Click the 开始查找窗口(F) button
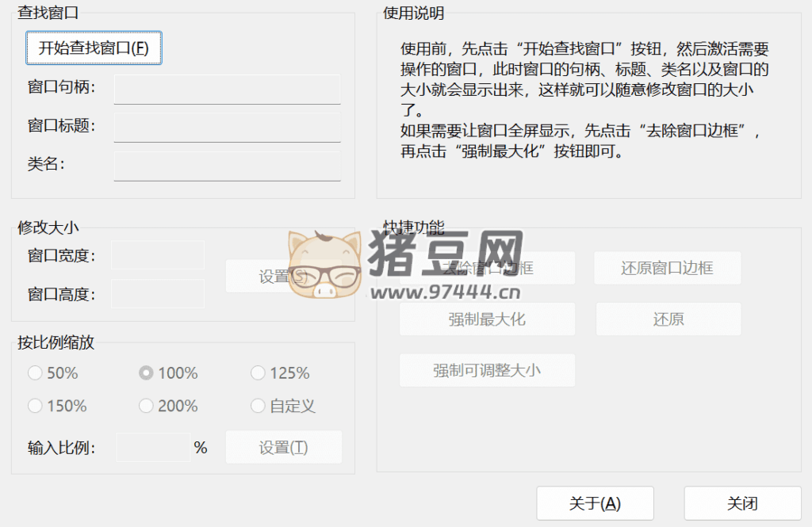 pos(94,48)
